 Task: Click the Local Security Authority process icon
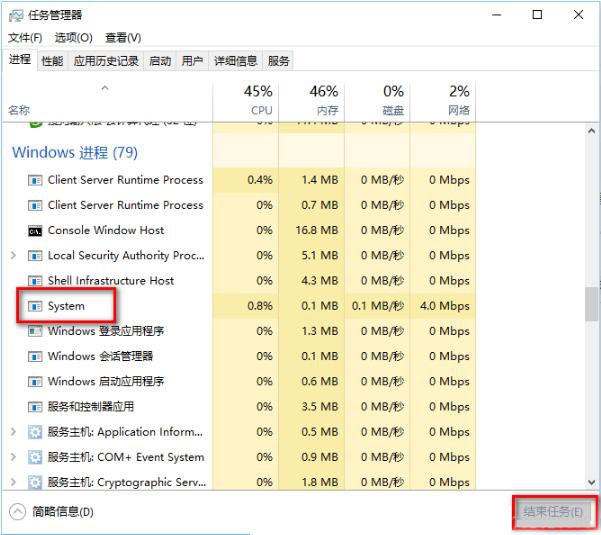[x=35, y=256]
